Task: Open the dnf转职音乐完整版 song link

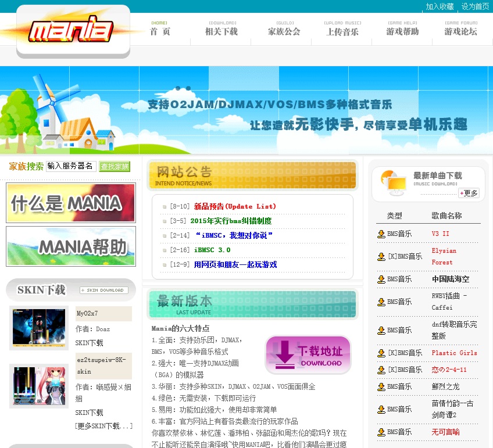Action: pos(454,331)
